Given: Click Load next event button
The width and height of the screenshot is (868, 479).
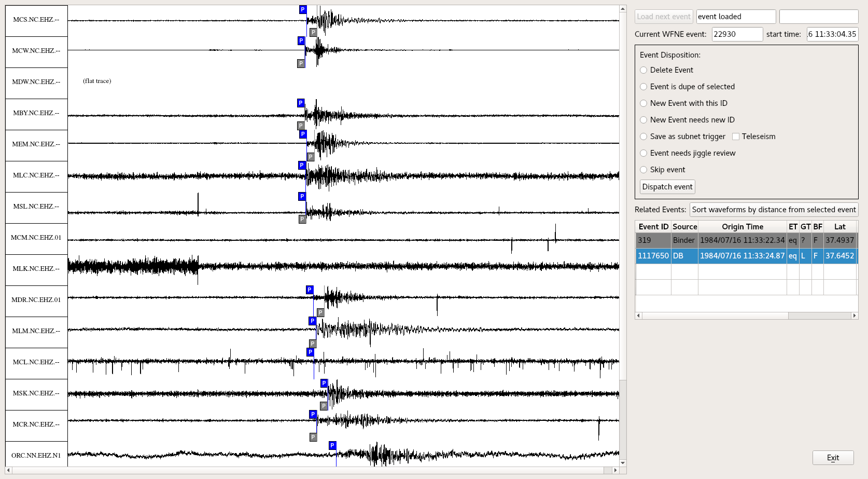Looking at the screenshot, I should 664,17.
